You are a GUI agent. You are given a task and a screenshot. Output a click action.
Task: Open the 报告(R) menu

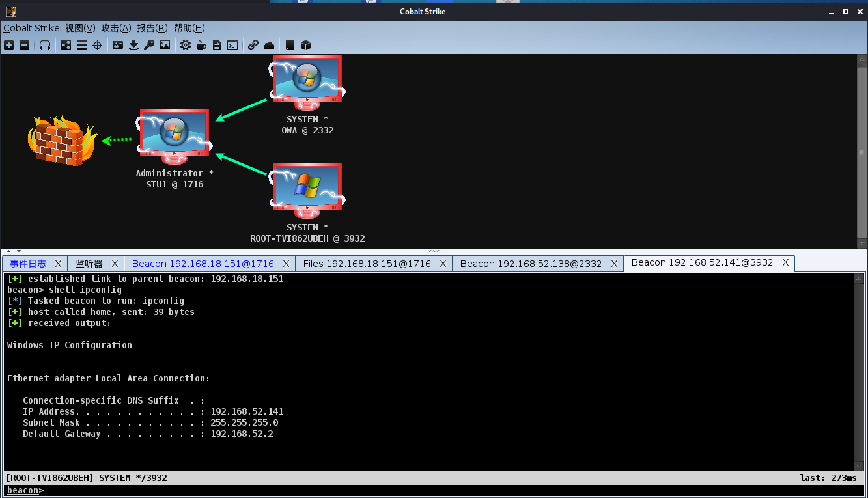coord(152,28)
